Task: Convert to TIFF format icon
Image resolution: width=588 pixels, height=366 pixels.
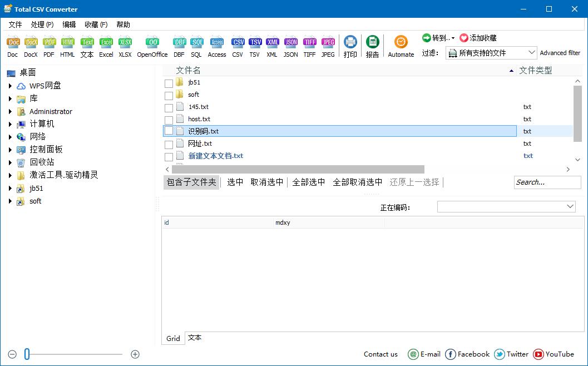Action: 310,42
